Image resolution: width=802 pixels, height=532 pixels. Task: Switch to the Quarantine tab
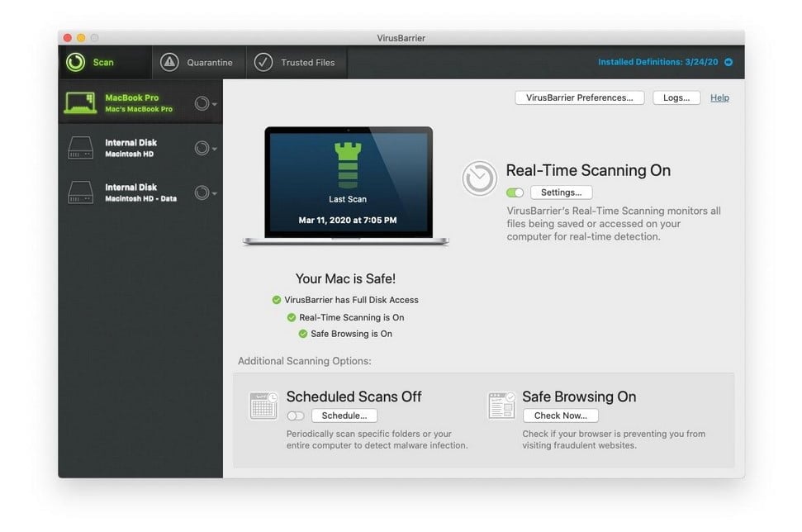198,63
